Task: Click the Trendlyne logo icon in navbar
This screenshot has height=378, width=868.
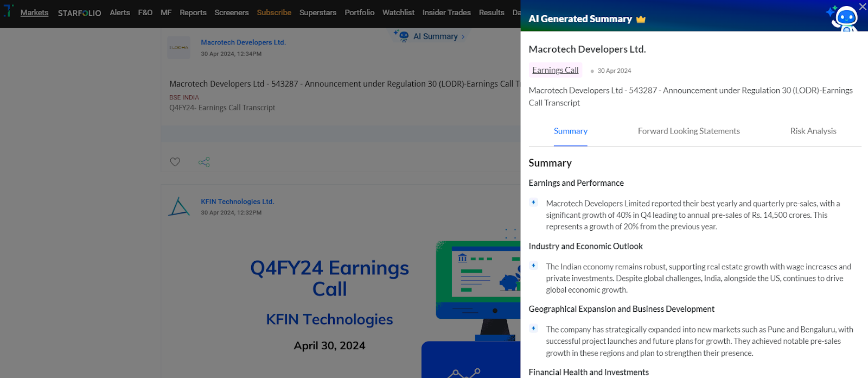Action: coord(8,11)
